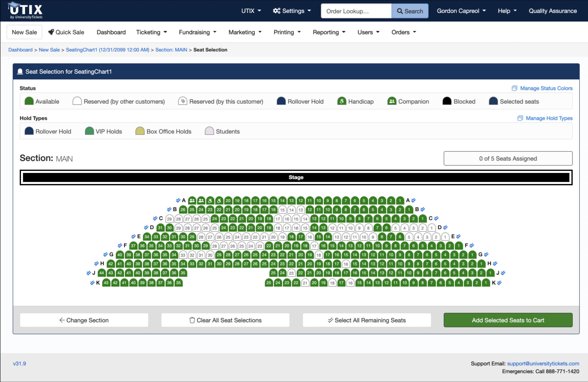The width and height of the screenshot is (588, 382).
Task: Click the Settings gears icon
Action: (x=276, y=11)
